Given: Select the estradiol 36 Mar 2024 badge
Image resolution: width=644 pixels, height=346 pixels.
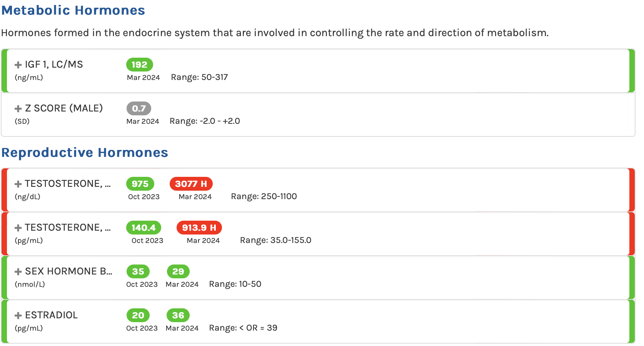Looking at the screenshot, I should point(178,315).
